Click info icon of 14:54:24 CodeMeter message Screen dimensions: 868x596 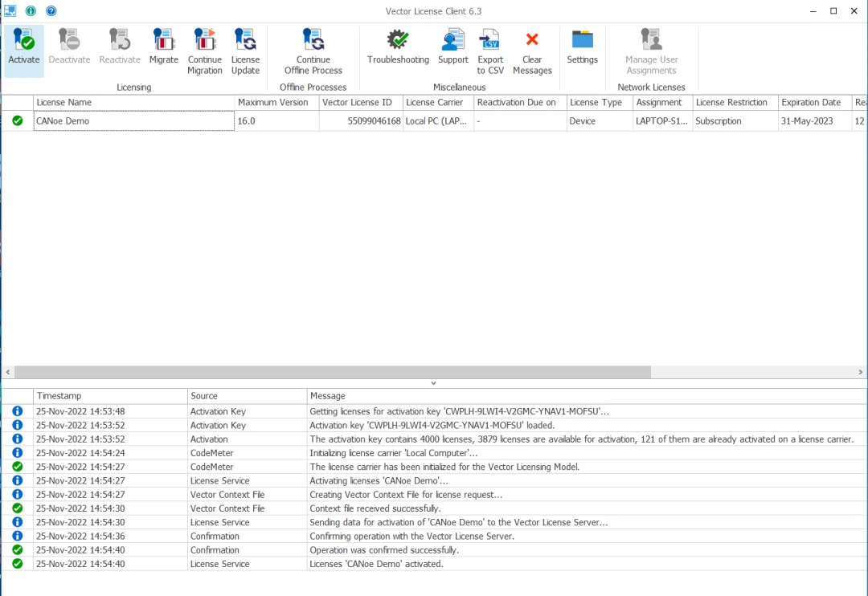tap(18, 453)
